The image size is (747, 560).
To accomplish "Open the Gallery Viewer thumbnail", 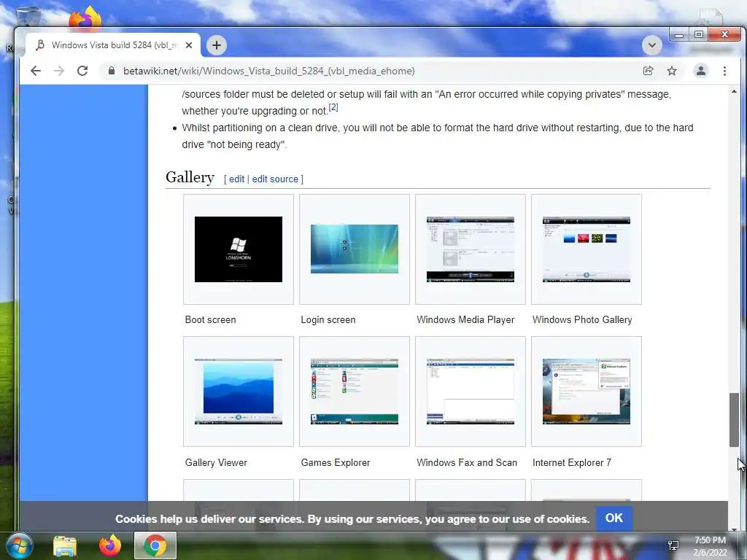I will 239,392.
